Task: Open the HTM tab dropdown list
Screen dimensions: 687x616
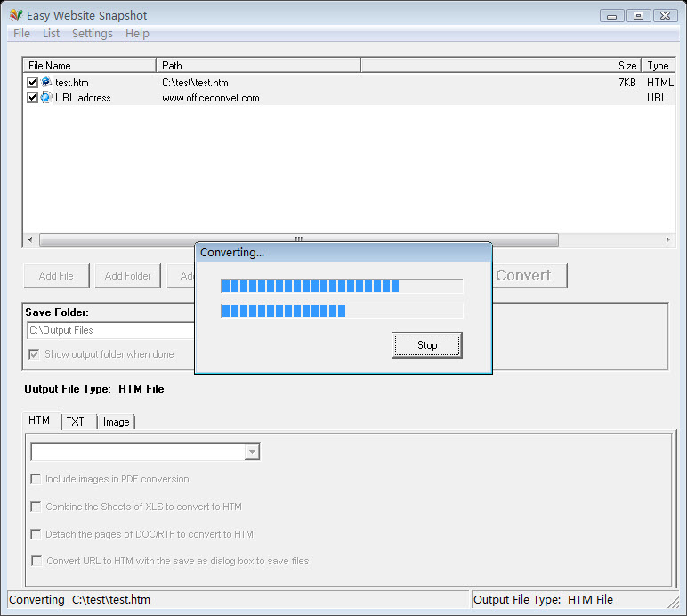Action: pos(252,451)
